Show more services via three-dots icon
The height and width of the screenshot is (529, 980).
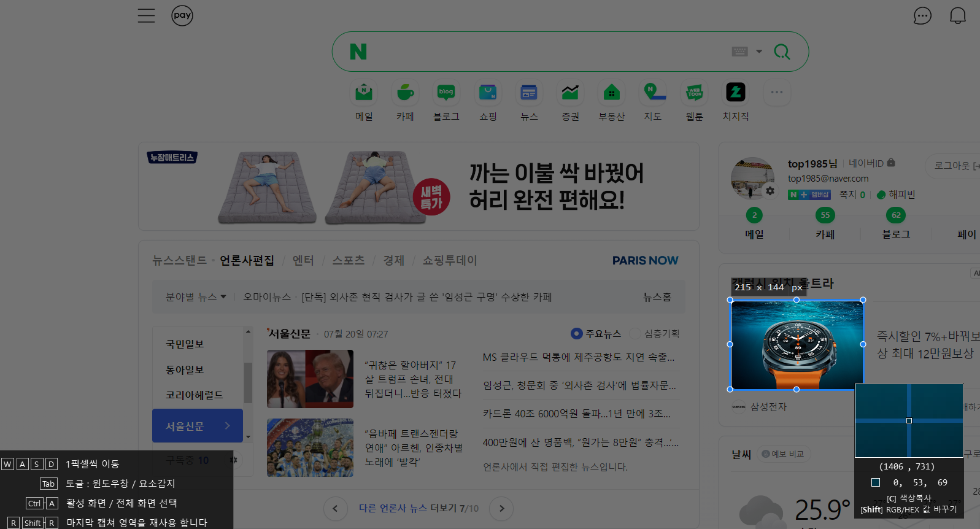[777, 93]
